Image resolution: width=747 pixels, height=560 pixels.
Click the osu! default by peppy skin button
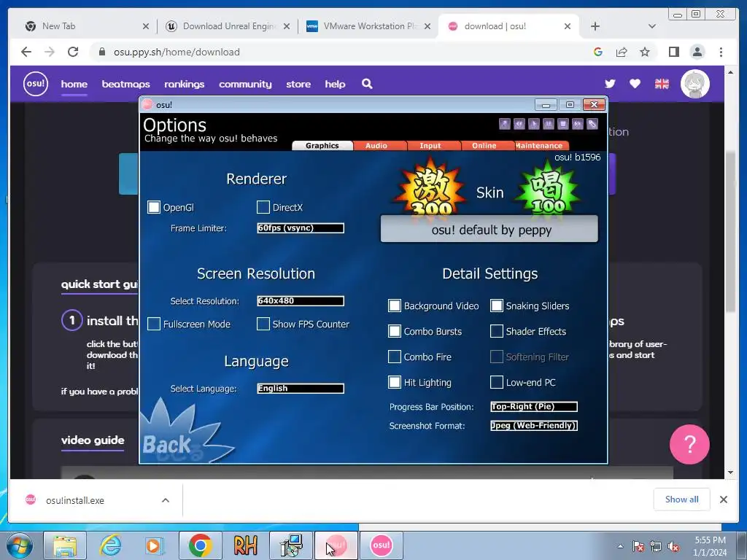point(489,230)
